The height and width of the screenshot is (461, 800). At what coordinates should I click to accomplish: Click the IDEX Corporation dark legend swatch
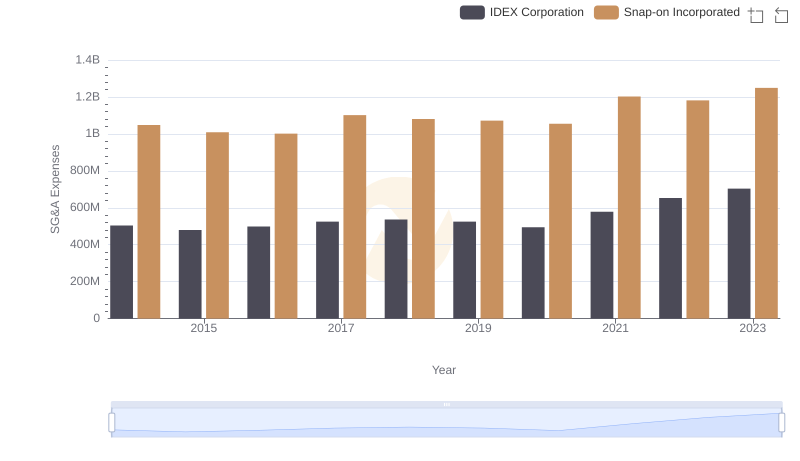coord(472,12)
